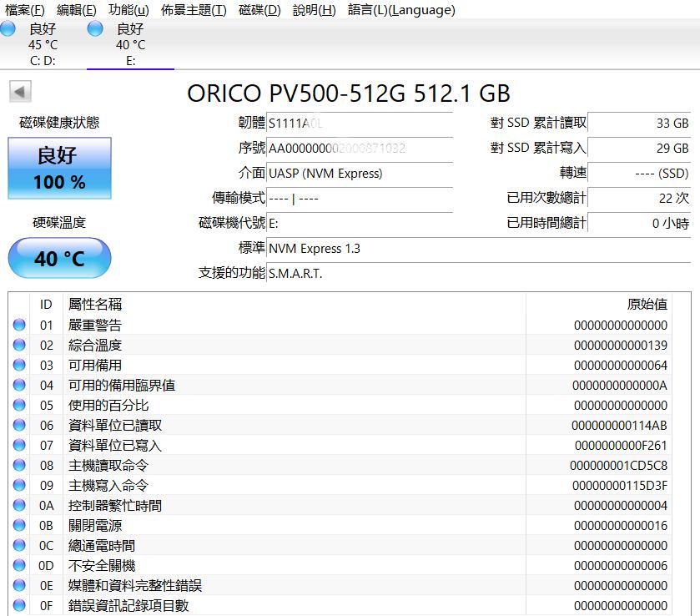700x616 pixels.
Task: Click the 良好 100% health status button
Action: pyautogui.click(x=58, y=169)
